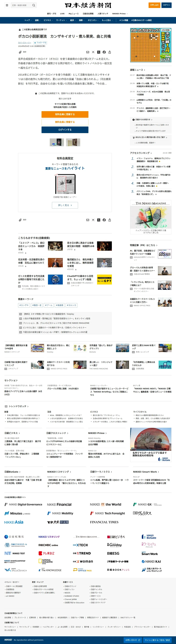Click the email share icon under the article date
Screen dimensions: 176x644
pos(88,52)
